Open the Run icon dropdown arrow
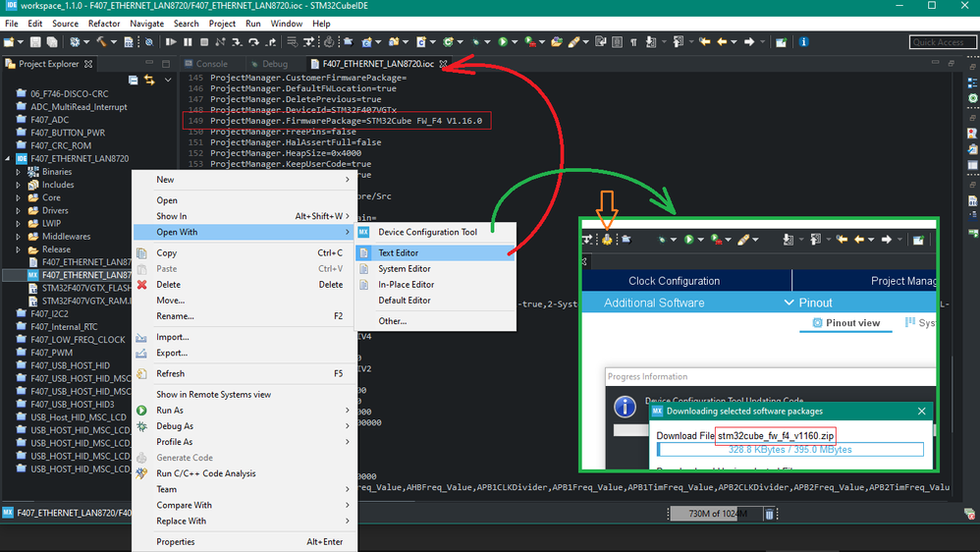980x552 pixels. pyautogui.click(x=515, y=42)
